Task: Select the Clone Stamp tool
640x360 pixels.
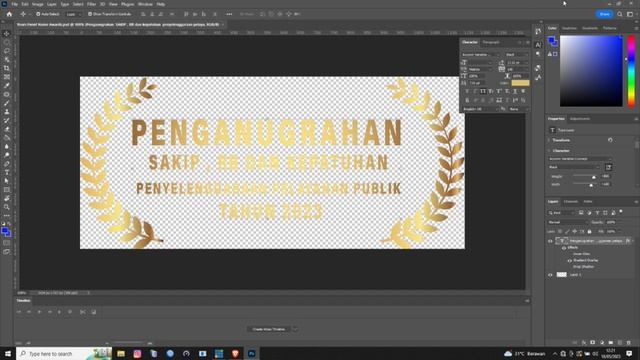Action: 7,112
